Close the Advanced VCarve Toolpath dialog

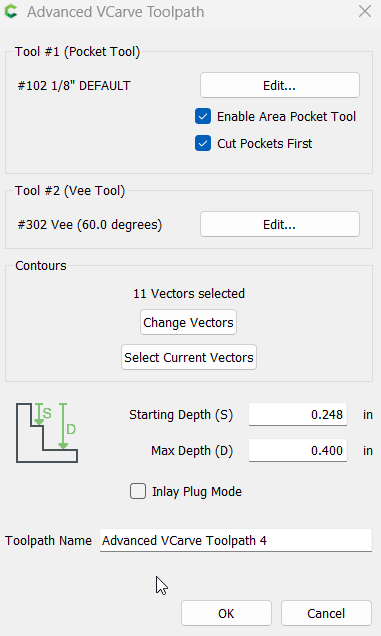[x=365, y=11]
